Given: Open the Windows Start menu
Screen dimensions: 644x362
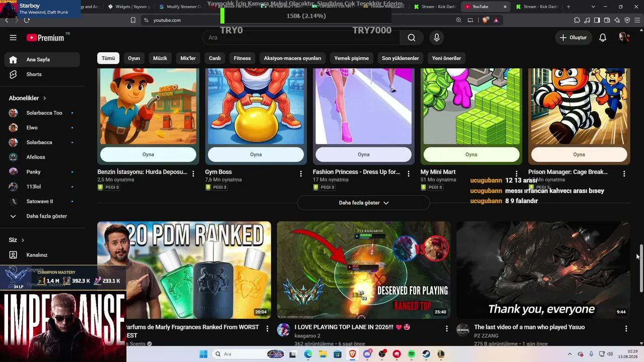Looking at the screenshot, I should tap(203, 354).
